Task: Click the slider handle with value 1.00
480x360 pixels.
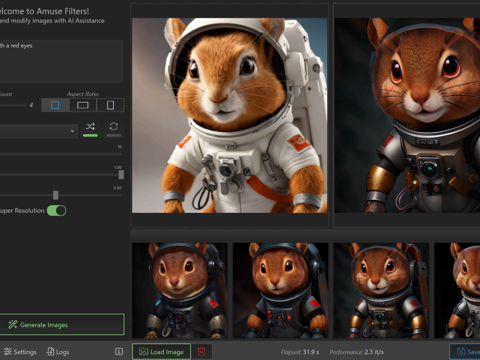Action: tap(121, 174)
